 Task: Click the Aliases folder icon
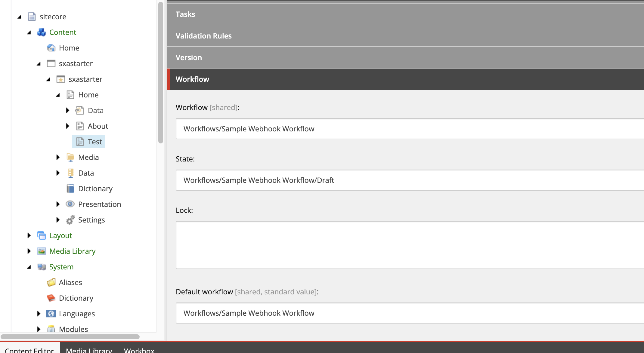pyautogui.click(x=51, y=282)
